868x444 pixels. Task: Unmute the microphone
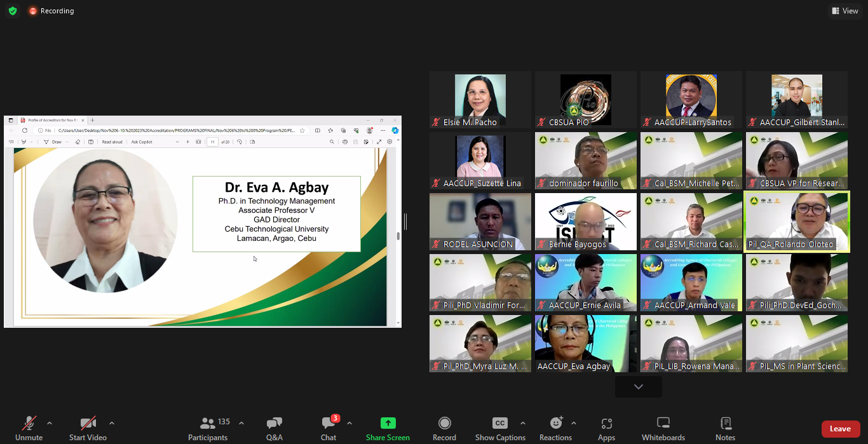click(x=29, y=429)
